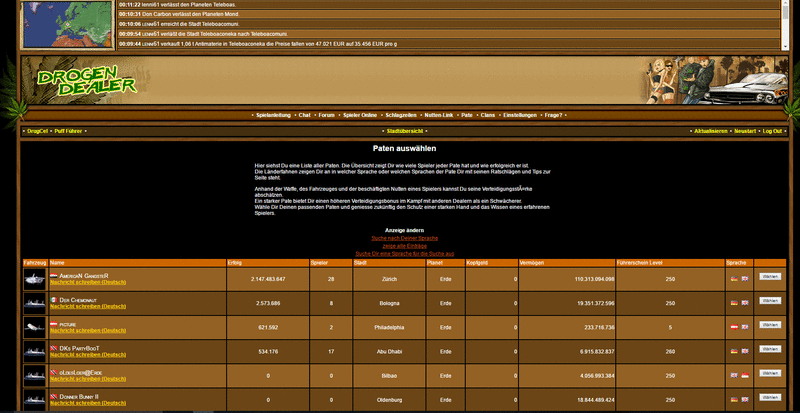The height and width of the screenshot is (413, 800).
Task: Click the news log scrollbar up arrow
Action: pyautogui.click(x=784, y=3)
